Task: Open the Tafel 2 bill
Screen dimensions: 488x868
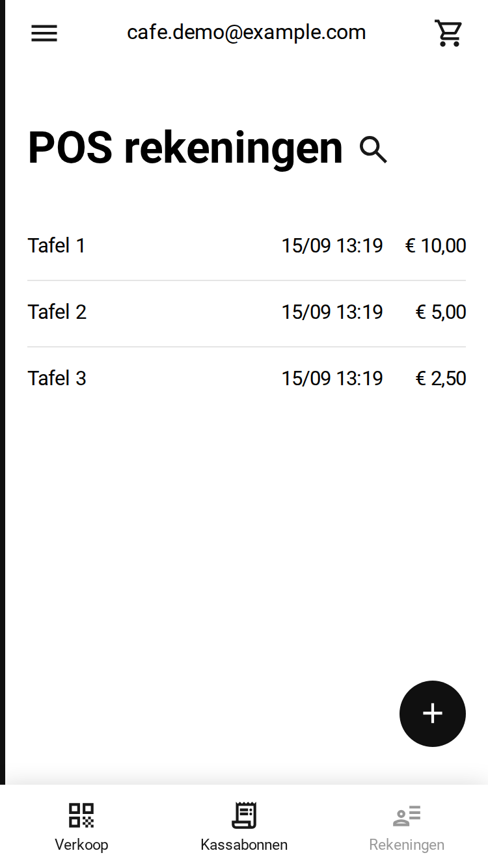Action: click(x=247, y=312)
